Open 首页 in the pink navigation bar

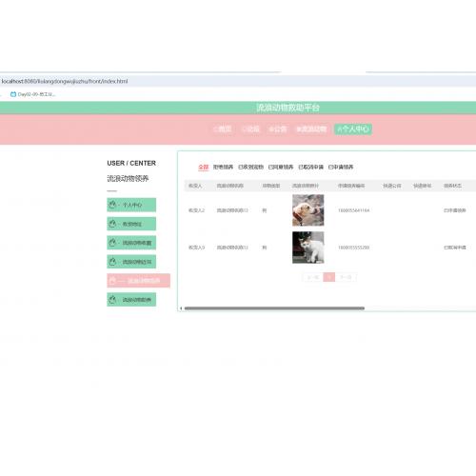click(x=223, y=129)
